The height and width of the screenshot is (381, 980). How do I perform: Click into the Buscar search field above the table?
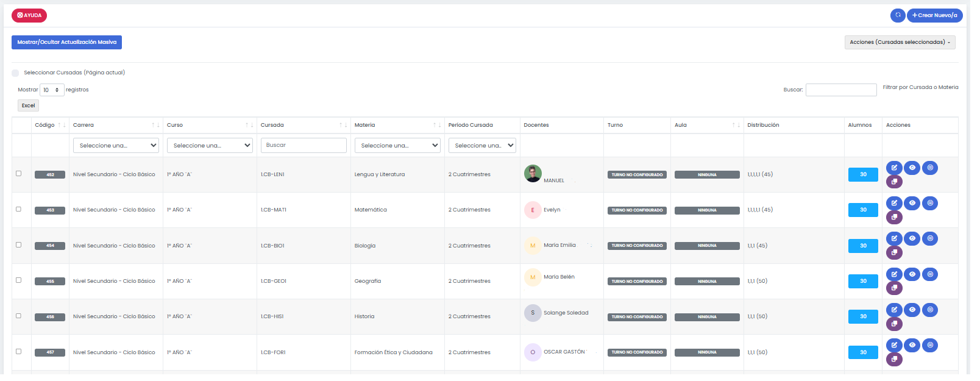[841, 90]
